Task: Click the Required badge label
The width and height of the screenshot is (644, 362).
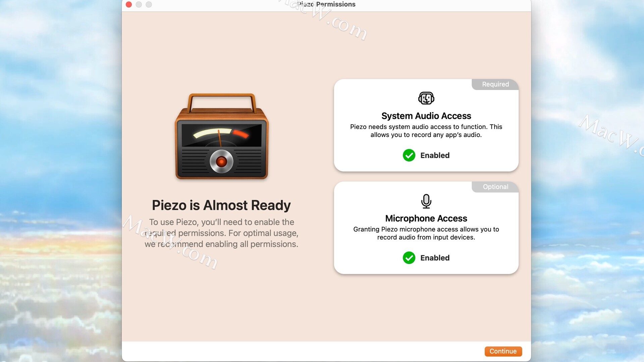Action: 495,84
